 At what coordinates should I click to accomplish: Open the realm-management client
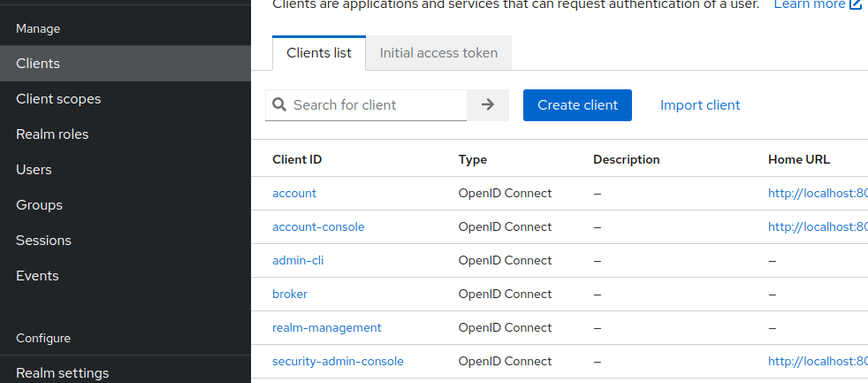pyautogui.click(x=327, y=328)
